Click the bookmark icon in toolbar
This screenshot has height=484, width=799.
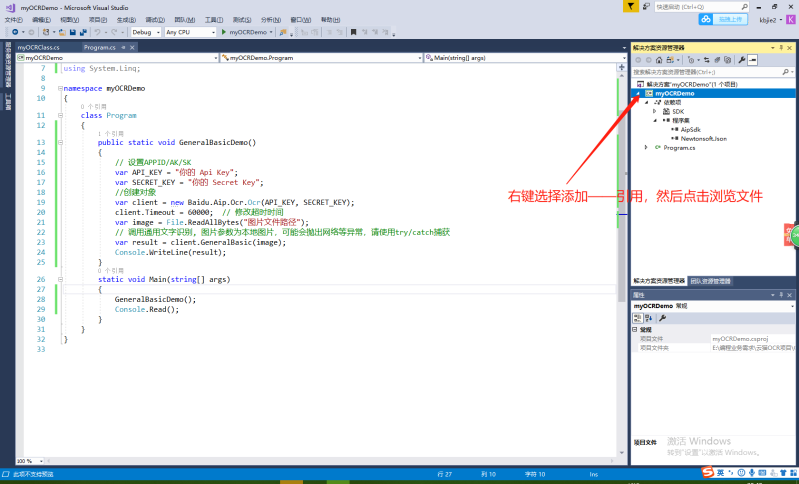(353, 32)
